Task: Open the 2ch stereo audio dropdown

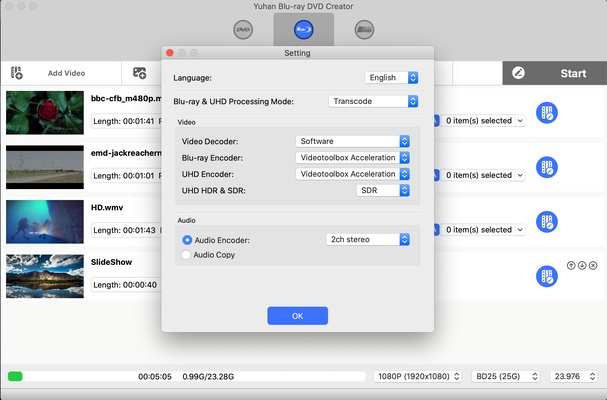Action: [x=368, y=240]
